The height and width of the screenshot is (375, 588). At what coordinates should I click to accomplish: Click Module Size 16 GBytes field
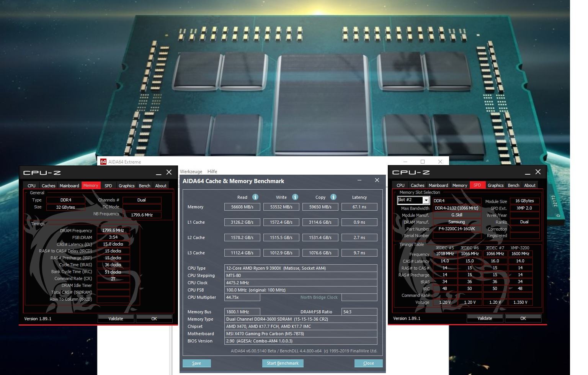(524, 201)
